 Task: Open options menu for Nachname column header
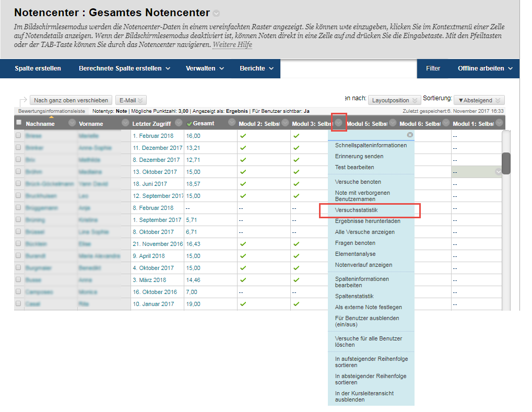point(72,123)
